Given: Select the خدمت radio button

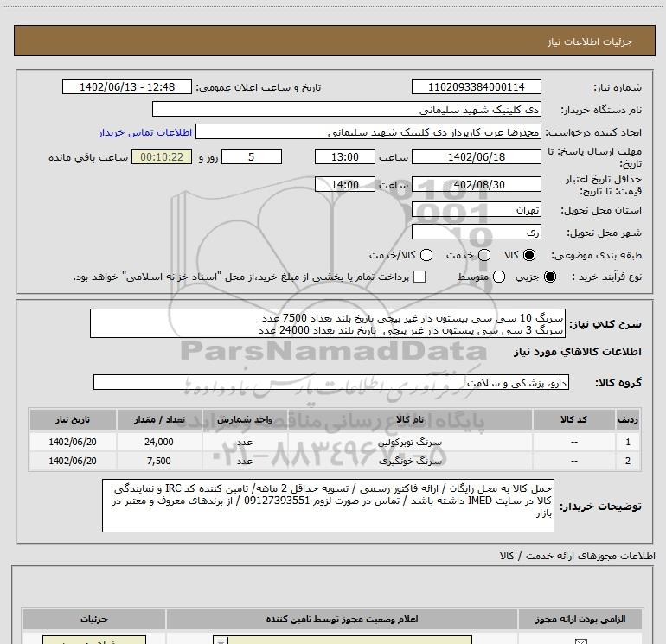Looking at the screenshot, I should [x=484, y=255].
